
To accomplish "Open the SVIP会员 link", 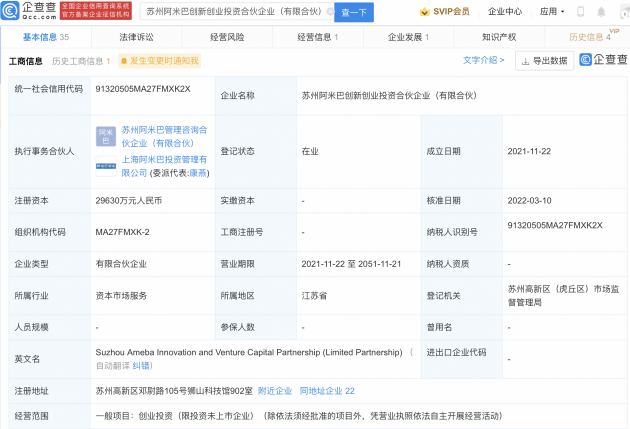I will coord(451,12).
